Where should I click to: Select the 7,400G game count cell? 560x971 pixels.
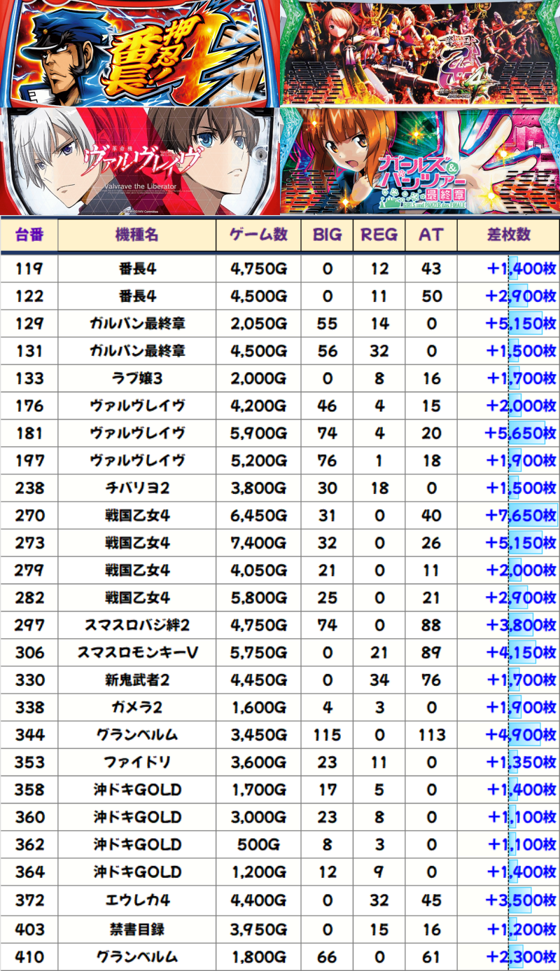coord(258,543)
